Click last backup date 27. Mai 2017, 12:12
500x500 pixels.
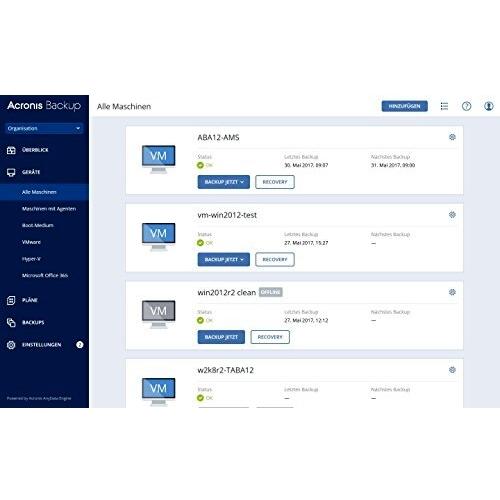(x=306, y=320)
